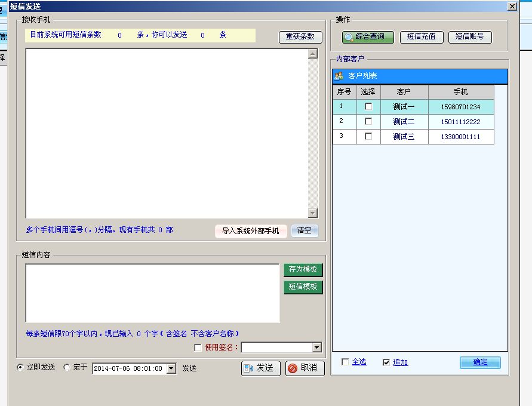Toggle the 追加 append checkbox

click(386, 362)
